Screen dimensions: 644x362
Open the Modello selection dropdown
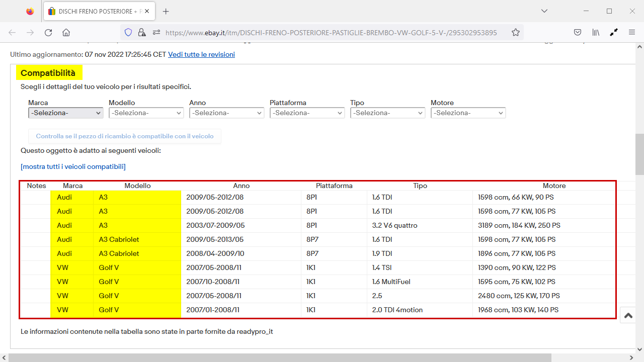click(x=146, y=113)
